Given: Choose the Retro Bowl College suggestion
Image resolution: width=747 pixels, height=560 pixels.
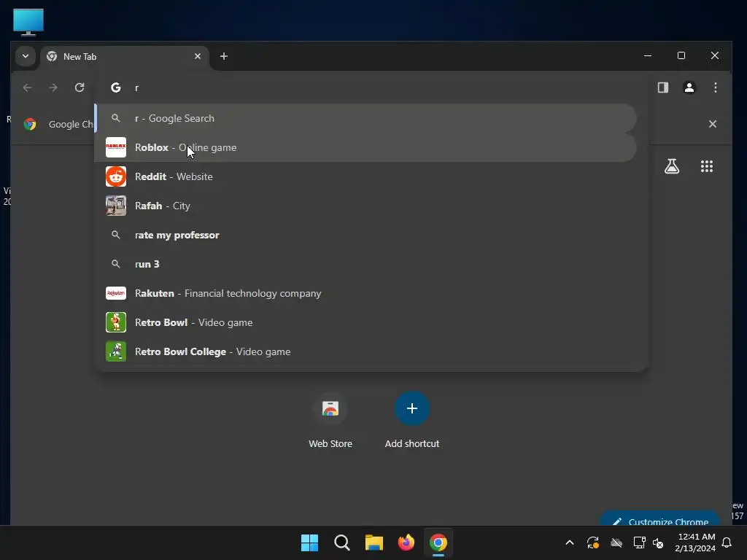Looking at the screenshot, I should coord(365,351).
